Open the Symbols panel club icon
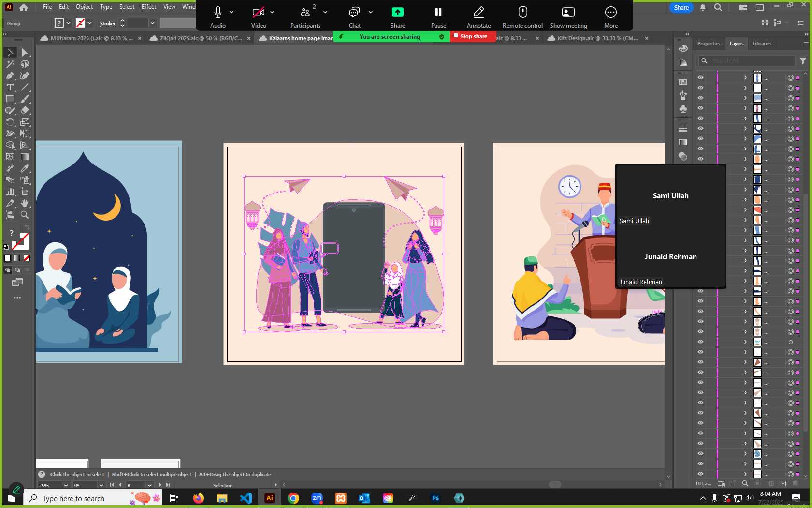812x508 pixels. [683, 109]
